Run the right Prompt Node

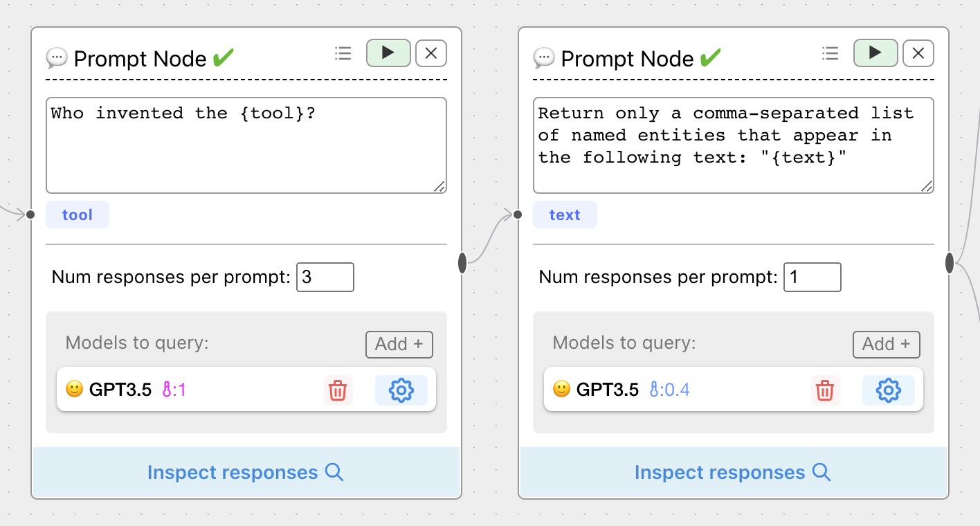pyautogui.click(x=875, y=53)
